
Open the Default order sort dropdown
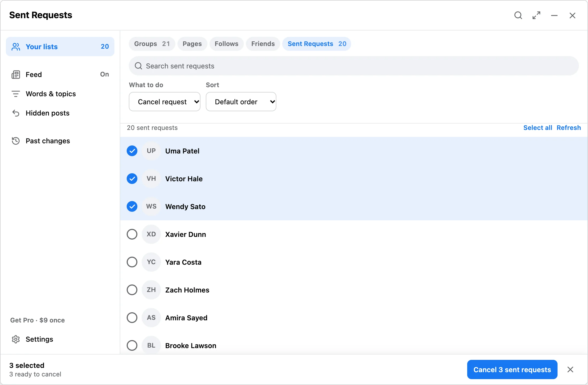pyautogui.click(x=241, y=102)
